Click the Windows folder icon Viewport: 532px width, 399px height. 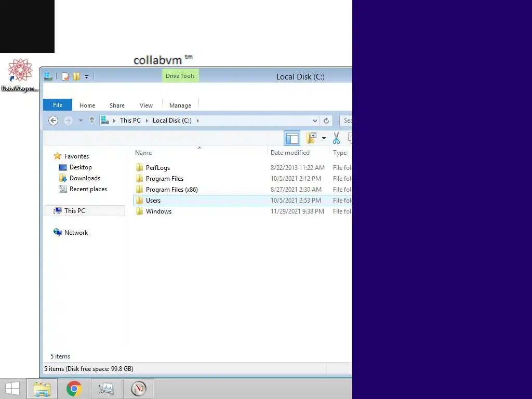[139, 211]
